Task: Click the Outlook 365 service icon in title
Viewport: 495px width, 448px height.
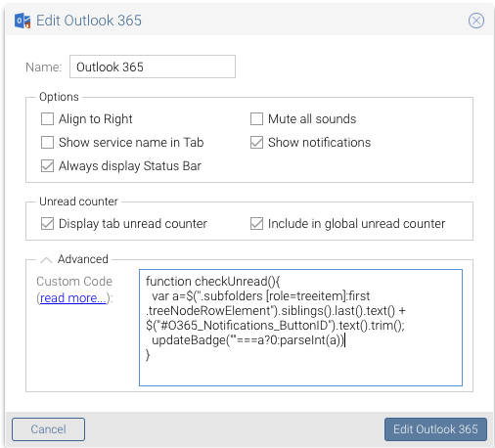Action: 22,21
